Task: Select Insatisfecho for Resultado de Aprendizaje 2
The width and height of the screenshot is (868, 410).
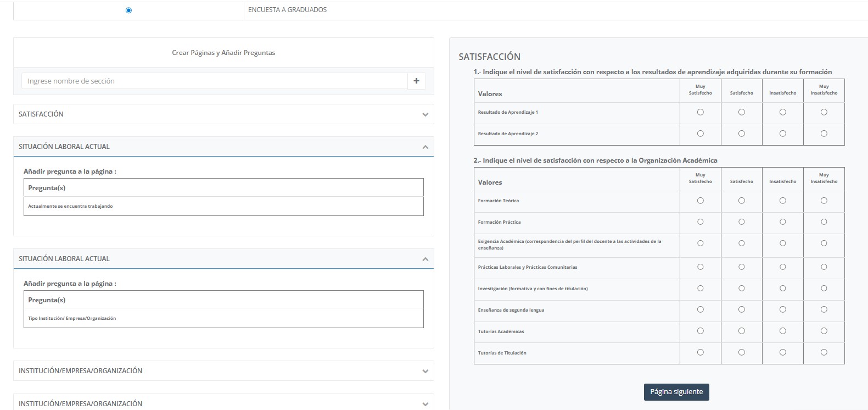Action: [x=782, y=134]
